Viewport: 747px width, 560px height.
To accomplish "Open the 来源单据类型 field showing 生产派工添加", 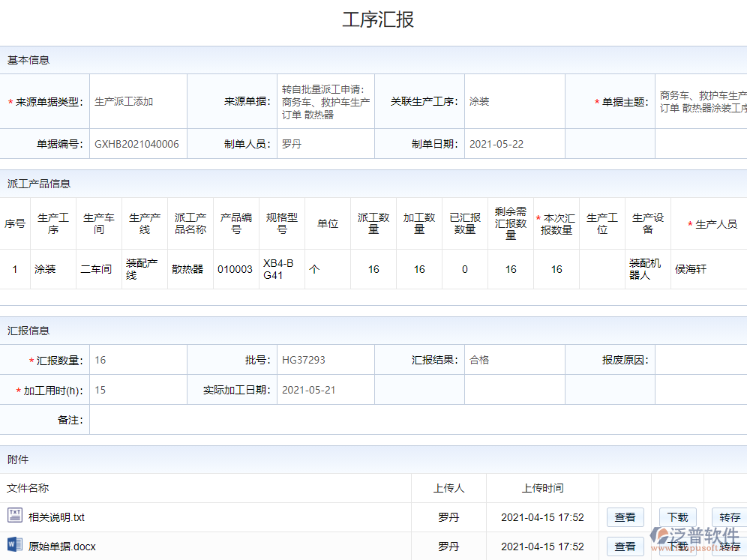I will coord(138,102).
